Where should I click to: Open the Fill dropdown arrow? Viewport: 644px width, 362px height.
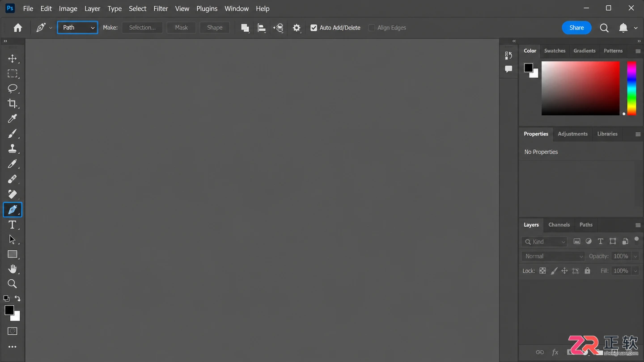click(636, 271)
